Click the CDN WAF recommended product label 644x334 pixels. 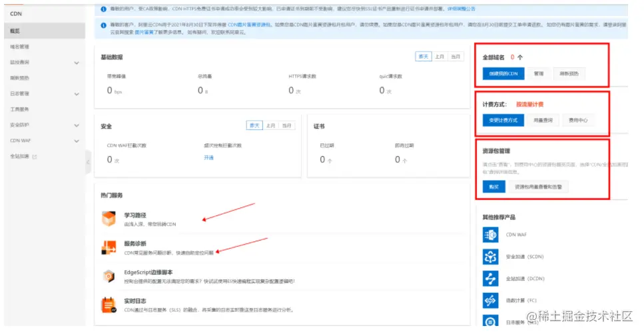tap(516, 235)
